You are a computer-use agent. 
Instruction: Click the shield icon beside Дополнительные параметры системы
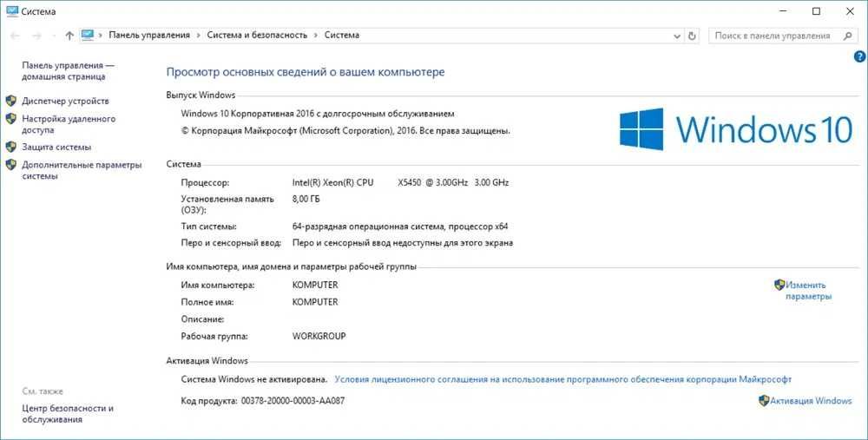[x=11, y=164]
